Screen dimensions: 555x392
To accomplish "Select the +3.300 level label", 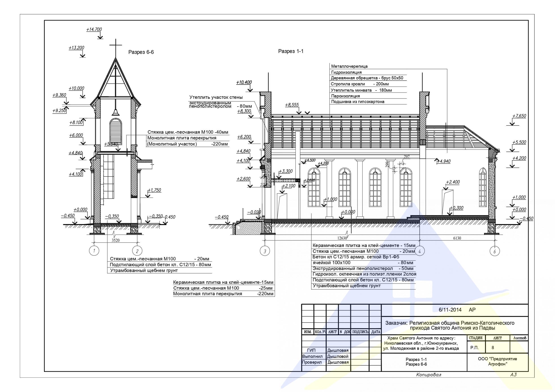I will pyautogui.click(x=286, y=171).
